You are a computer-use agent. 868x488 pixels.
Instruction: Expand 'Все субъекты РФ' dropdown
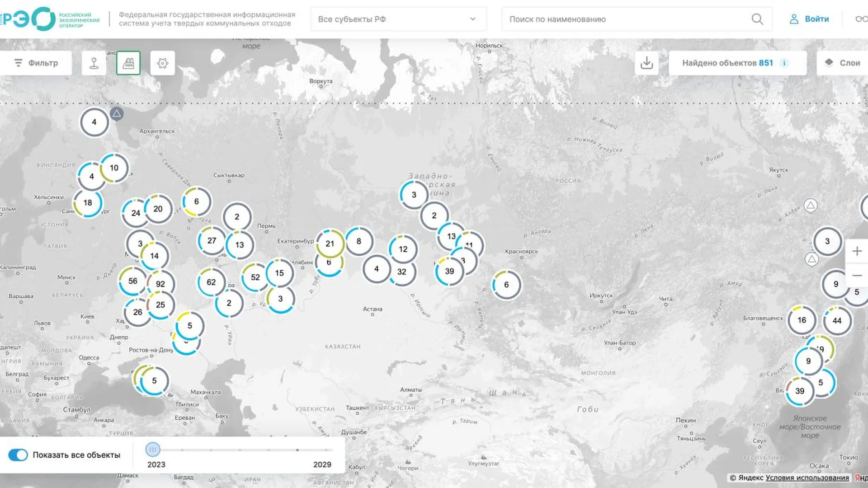[x=398, y=19]
